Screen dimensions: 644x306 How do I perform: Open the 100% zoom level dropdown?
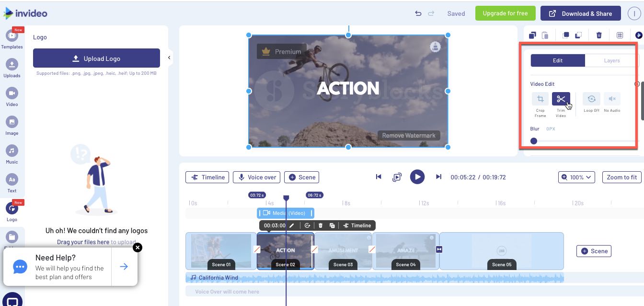(576, 177)
